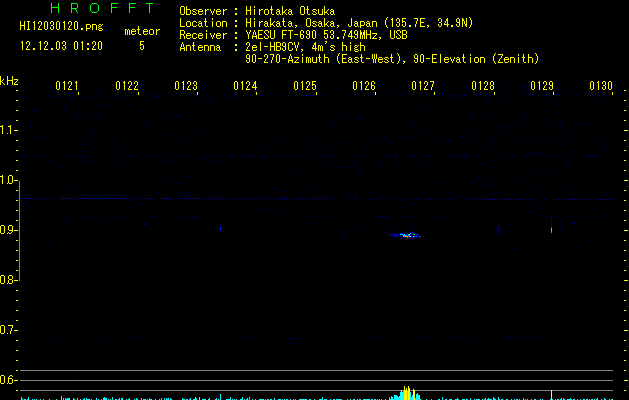This screenshot has width=629, height=400.
Task: Click the horizontal carrier line below 1.0 kHz
Action: [317, 199]
